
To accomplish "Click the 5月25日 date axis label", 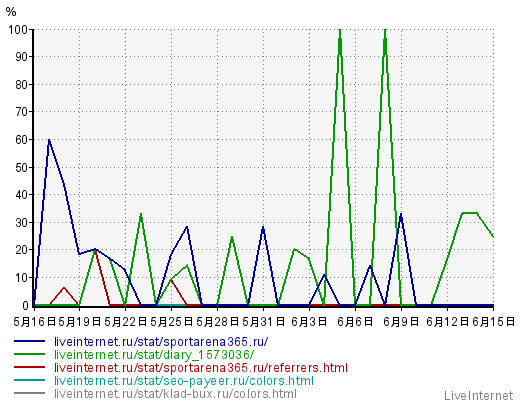I will [171, 322].
